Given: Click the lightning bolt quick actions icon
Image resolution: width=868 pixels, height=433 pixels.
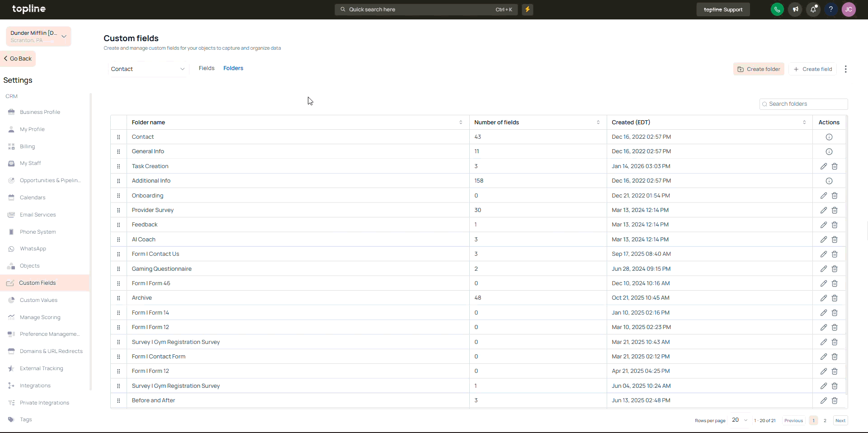Looking at the screenshot, I should click(527, 9).
